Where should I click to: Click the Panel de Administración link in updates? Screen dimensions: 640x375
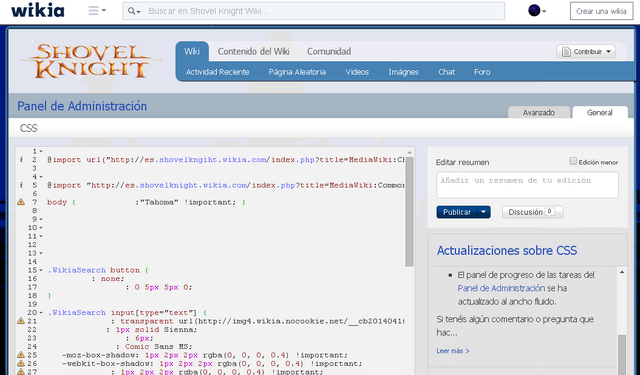pyautogui.click(x=501, y=288)
